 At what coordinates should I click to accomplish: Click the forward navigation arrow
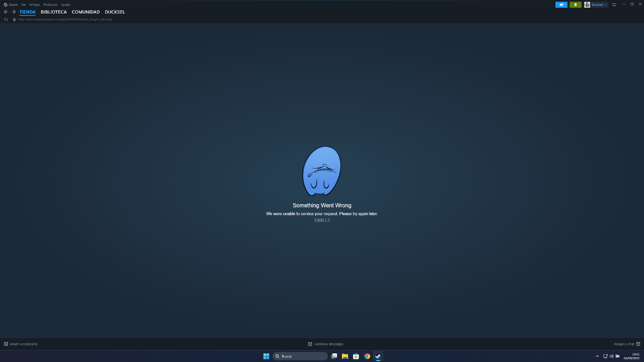coord(14,12)
